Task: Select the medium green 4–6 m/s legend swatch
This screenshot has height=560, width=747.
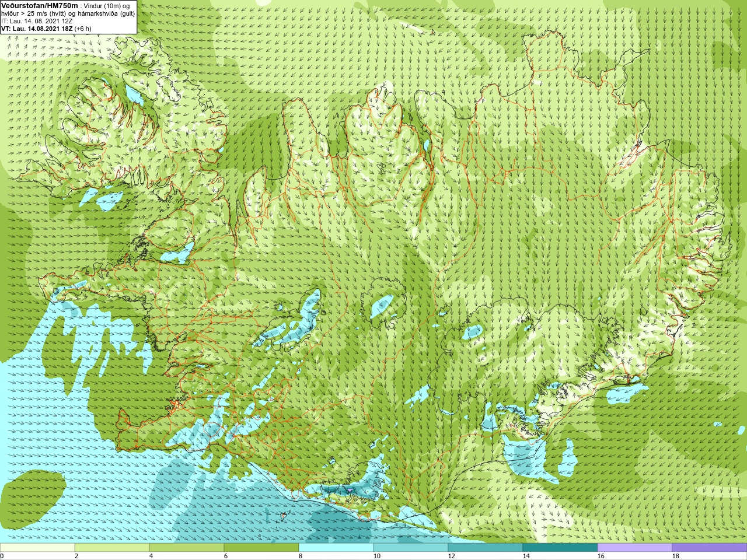Action: pyautogui.click(x=187, y=548)
